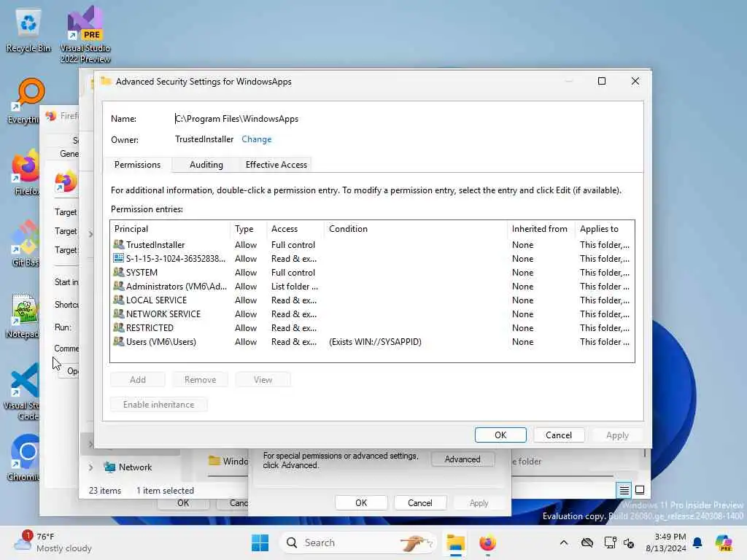Open Notepad++ desktop shortcut
Image resolution: width=747 pixels, height=560 pixels.
point(23,315)
